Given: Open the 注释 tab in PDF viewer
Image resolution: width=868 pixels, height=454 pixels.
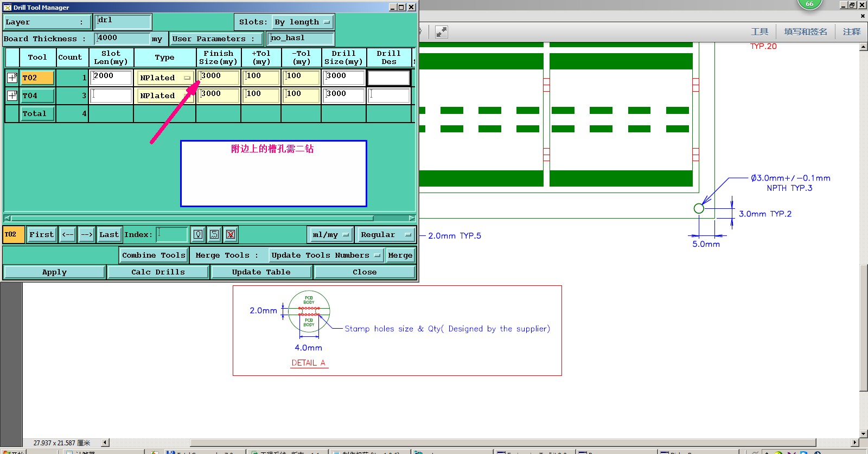Looking at the screenshot, I should (x=852, y=32).
